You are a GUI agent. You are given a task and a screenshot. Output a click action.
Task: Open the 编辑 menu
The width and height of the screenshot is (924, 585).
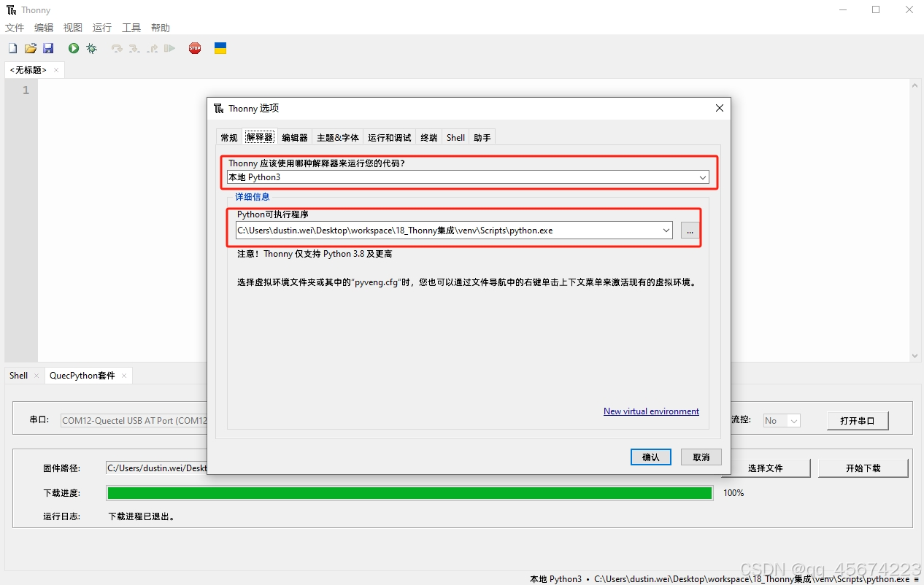(44, 28)
